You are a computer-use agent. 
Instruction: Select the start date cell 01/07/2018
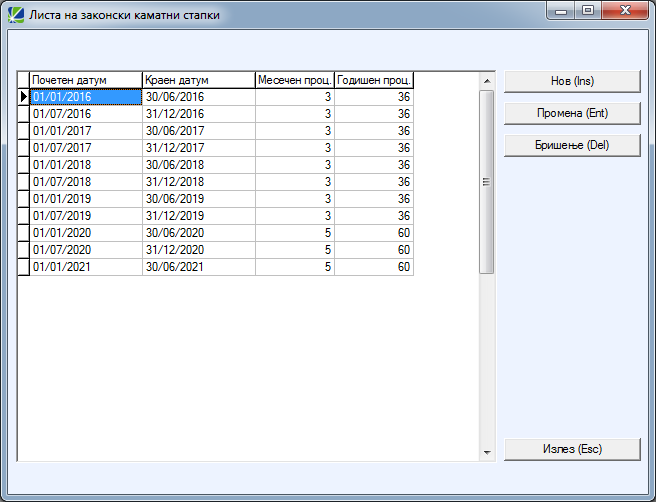[86, 182]
